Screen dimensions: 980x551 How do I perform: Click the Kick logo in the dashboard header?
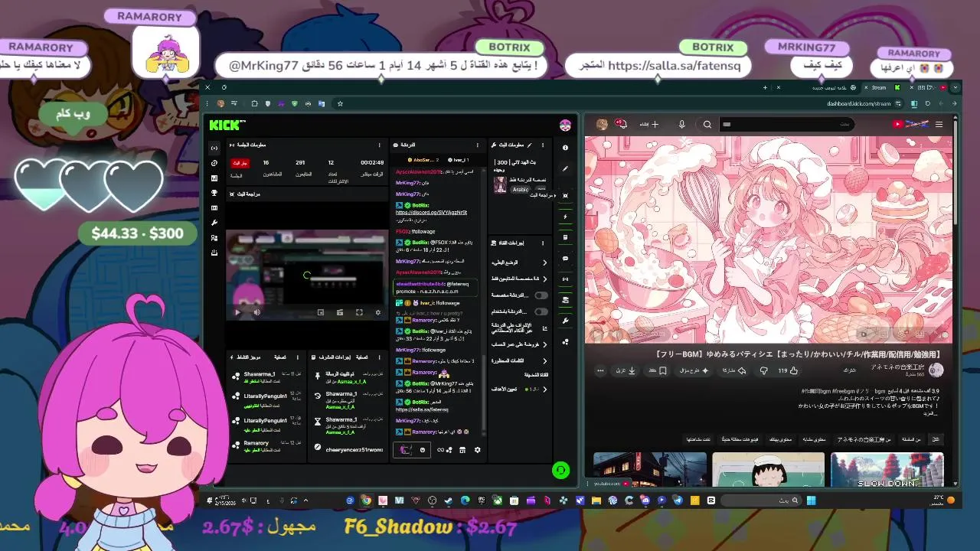tap(227, 126)
